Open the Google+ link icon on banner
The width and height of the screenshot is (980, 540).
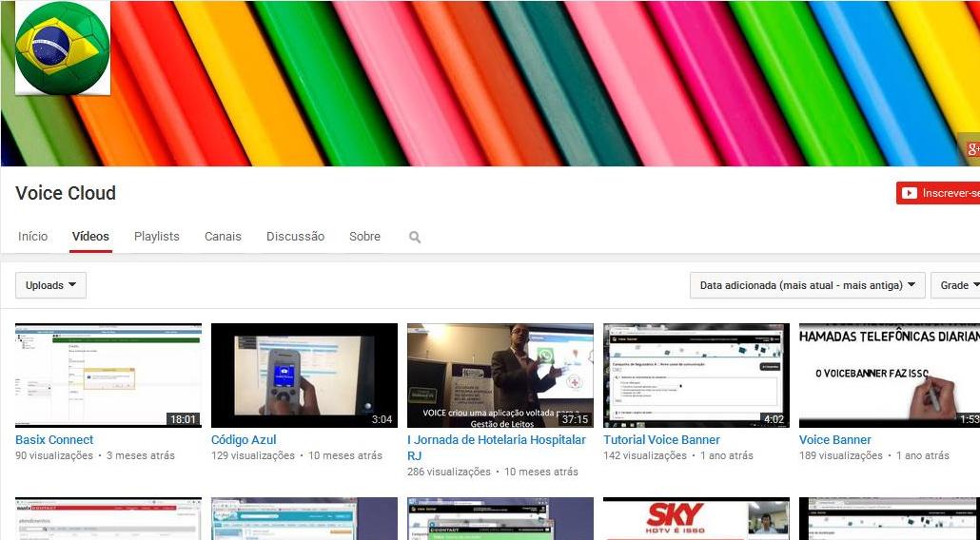click(x=971, y=148)
